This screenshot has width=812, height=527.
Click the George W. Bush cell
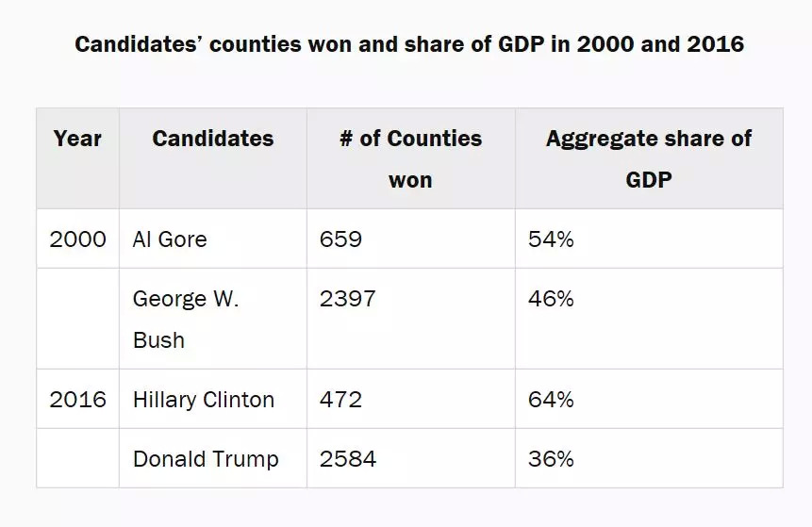tap(186, 319)
